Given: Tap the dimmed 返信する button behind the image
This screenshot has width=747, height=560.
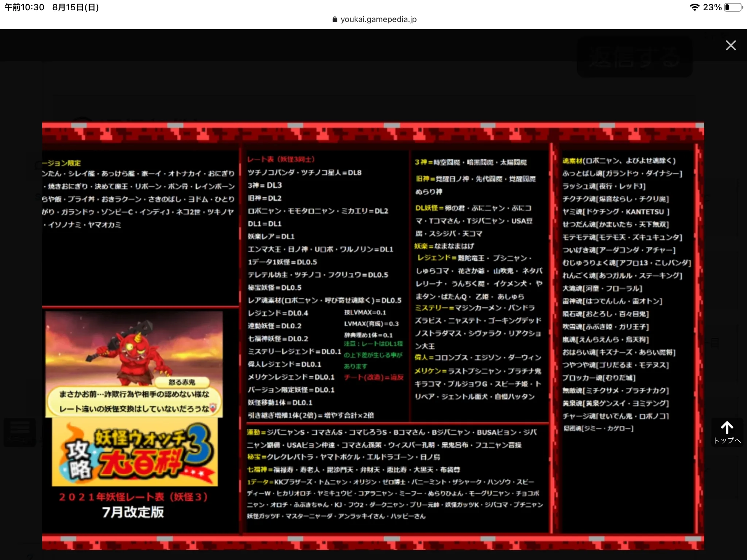Looking at the screenshot, I should [x=635, y=57].
